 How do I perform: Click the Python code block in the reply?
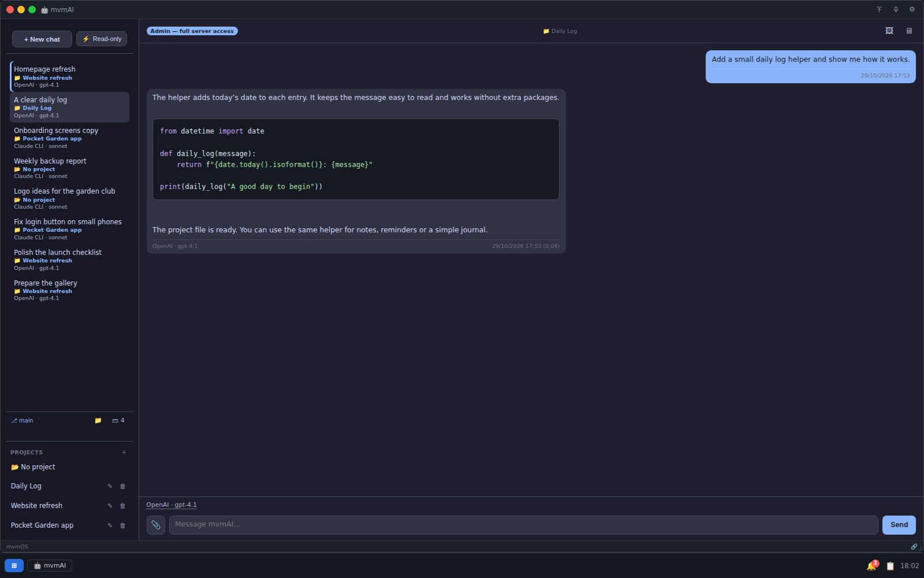356,159
